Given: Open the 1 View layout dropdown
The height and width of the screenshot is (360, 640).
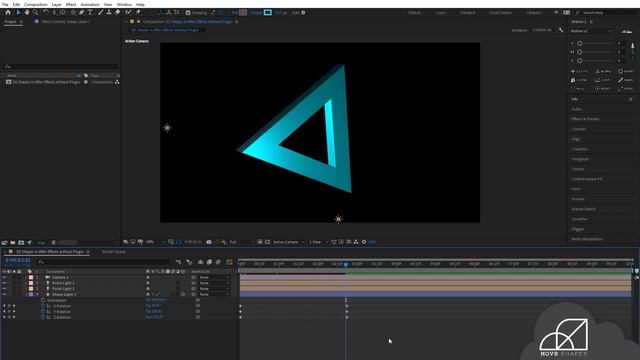Looking at the screenshot, I should click(x=318, y=242).
